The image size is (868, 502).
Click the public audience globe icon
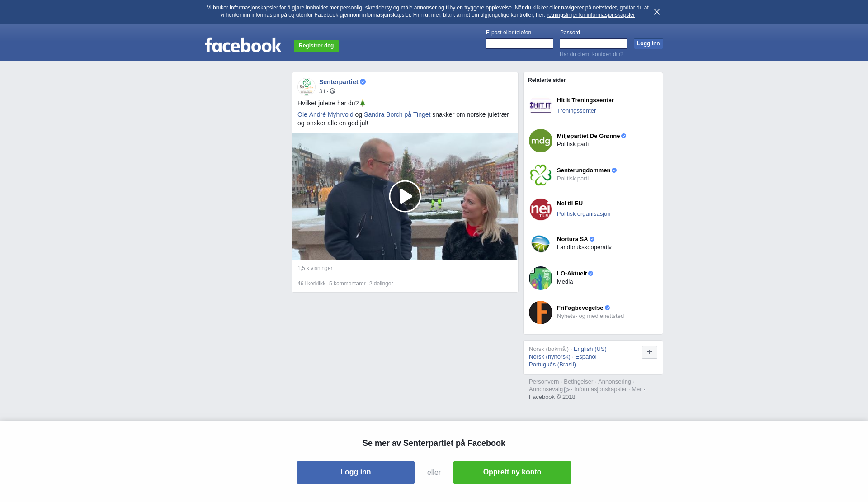click(332, 91)
